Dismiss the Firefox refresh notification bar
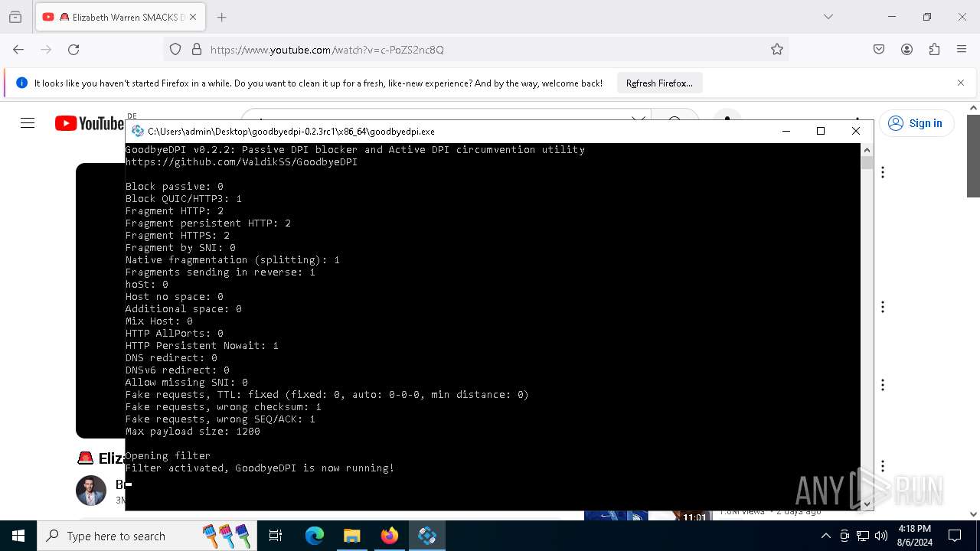Image resolution: width=980 pixels, height=551 pixels. 961,83
